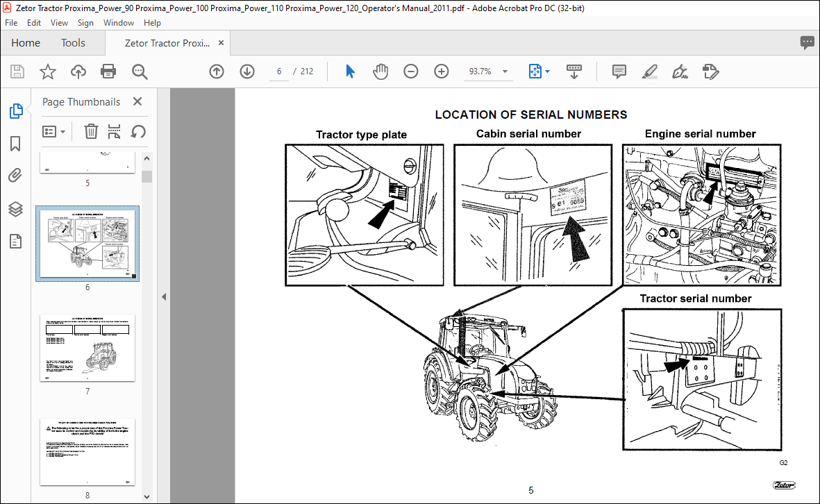Click the 'Tractor type plate' caption
This screenshot has width=820, height=504.
361,135
